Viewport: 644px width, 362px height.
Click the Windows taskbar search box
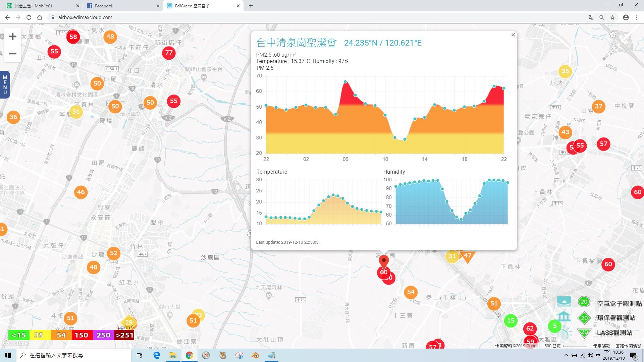74,355
